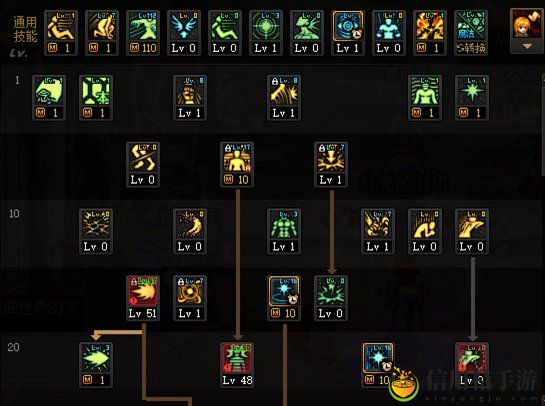This screenshot has height=406, width=545.
Task: Click the blue eye skill in top row
Action: [x=348, y=33]
